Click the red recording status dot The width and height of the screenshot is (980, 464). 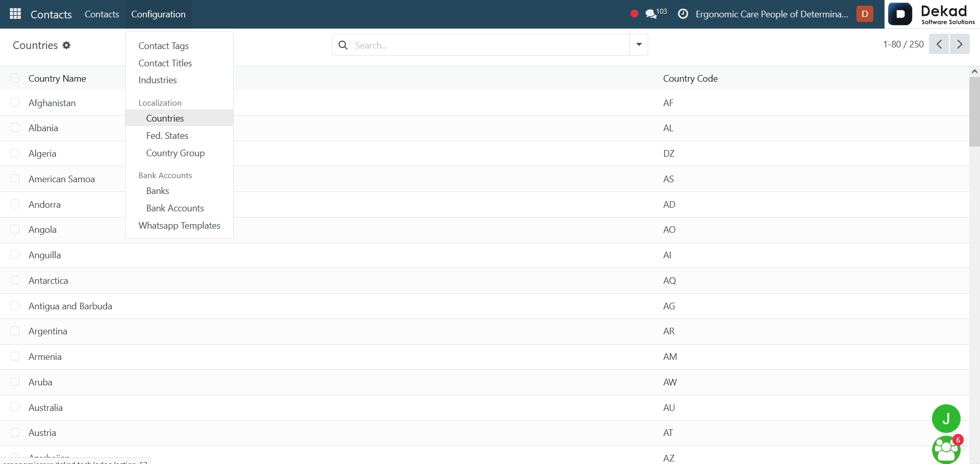tap(634, 14)
